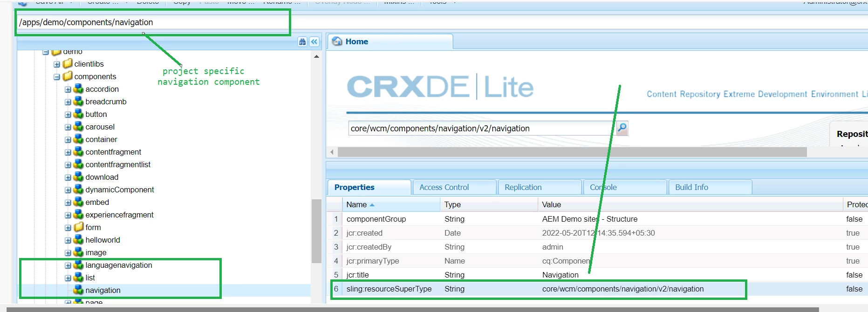The height and width of the screenshot is (312, 868).
Task: Expand the form folder node
Action: [x=68, y=228]
